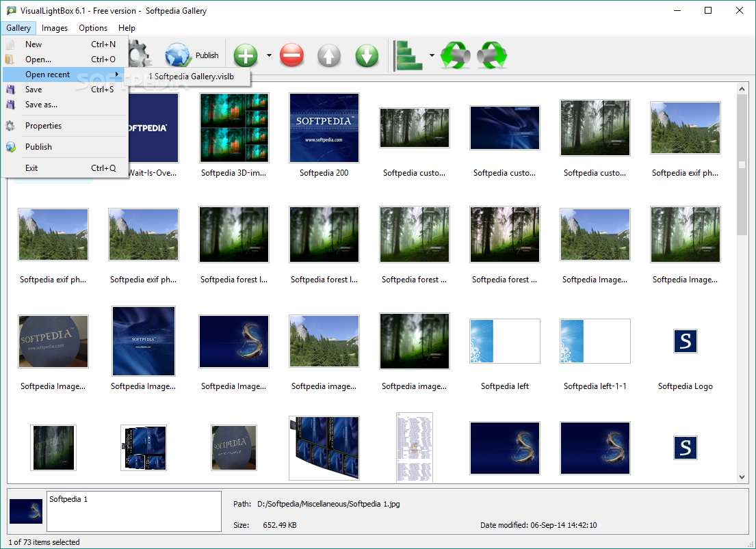Click the globe icon beside Publish menu entry
Screen dimensions: 756x549
(x=10, y=147)
